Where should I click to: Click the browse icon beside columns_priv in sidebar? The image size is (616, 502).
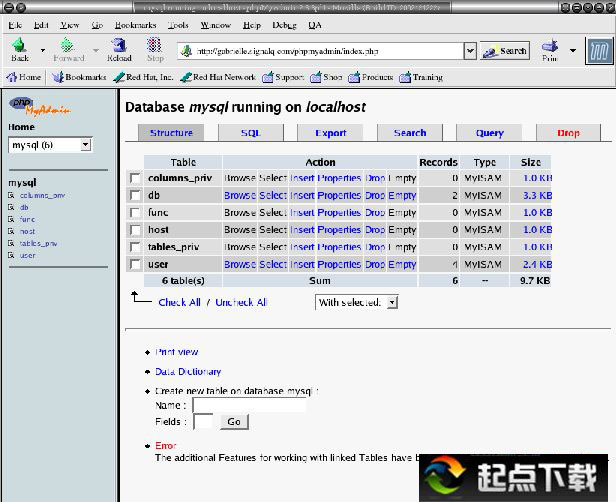click(11, 195)
